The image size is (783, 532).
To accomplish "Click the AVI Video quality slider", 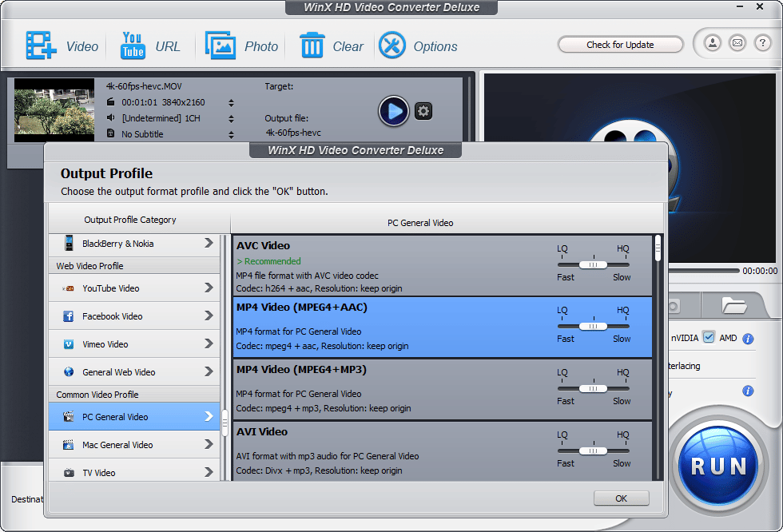I will click(593, 451).
